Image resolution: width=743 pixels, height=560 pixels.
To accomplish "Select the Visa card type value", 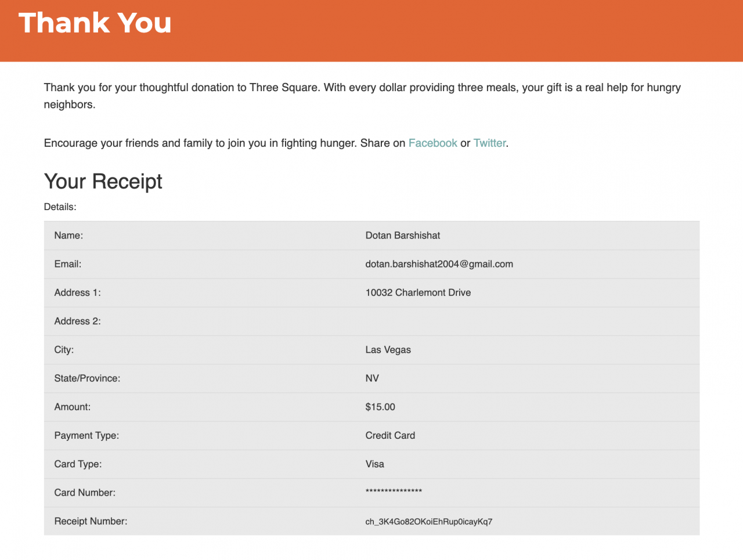I will tap(374, 464).
